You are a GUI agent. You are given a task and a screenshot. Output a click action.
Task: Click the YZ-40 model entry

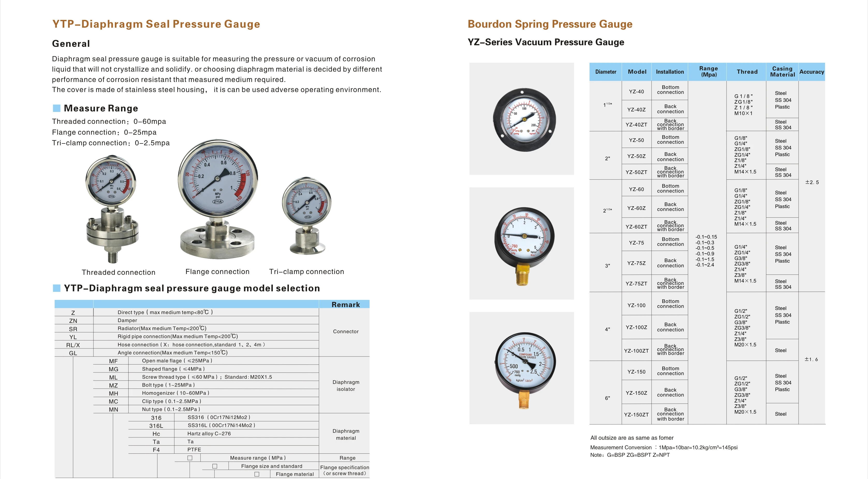tap(636, 92)
